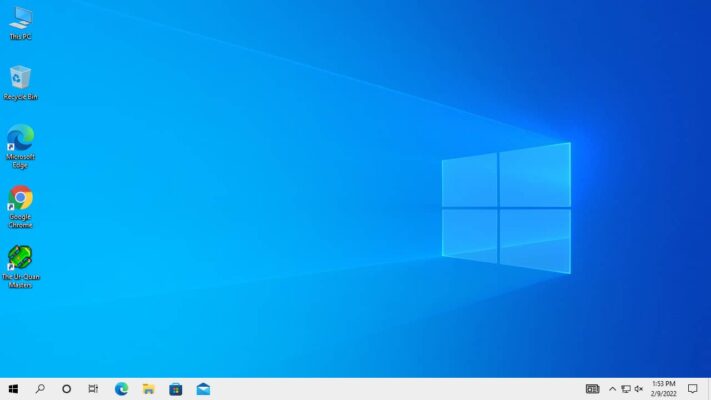The image size is (711, 400).
Task: Open network status in system tray
Action: click(x=625, y=389)
